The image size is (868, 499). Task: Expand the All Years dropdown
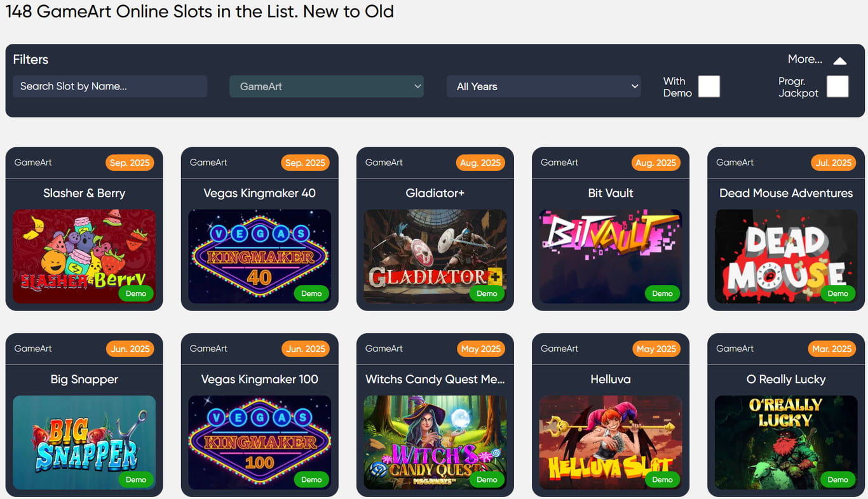tap(544, 86)
